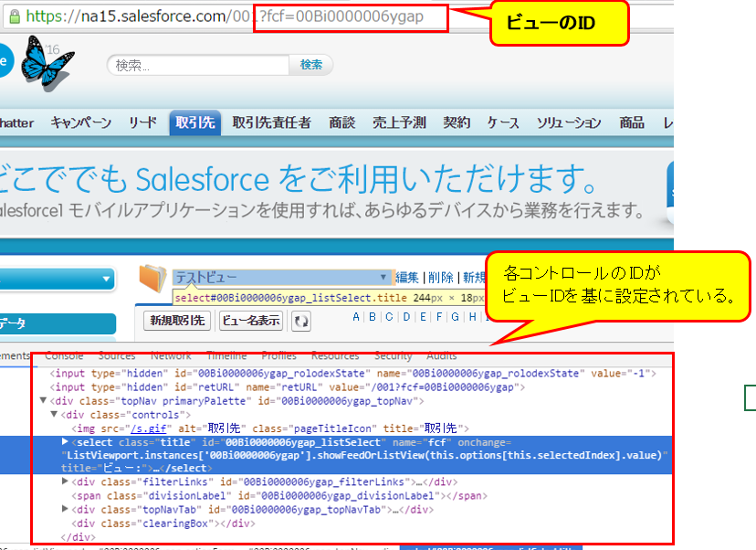Refresh the list with the circular arrows icon

301,322
